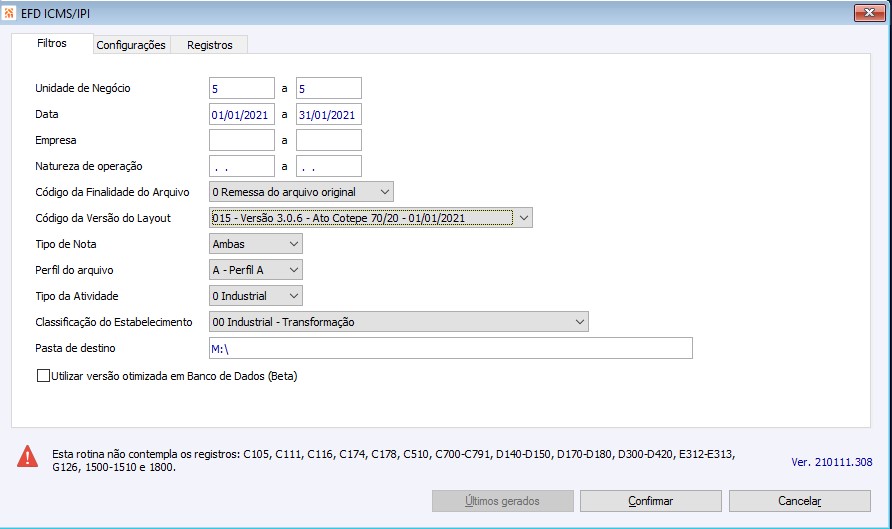
Task: Click the Código da Finalidade do Arquivo label
Action: [x=112, y=192]
